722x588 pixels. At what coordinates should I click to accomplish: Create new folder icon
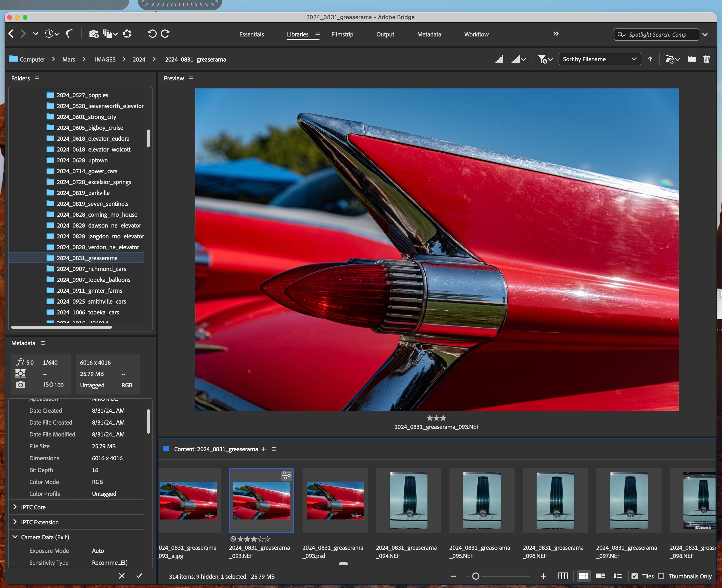pyautogui.click(x=692, y=59)
